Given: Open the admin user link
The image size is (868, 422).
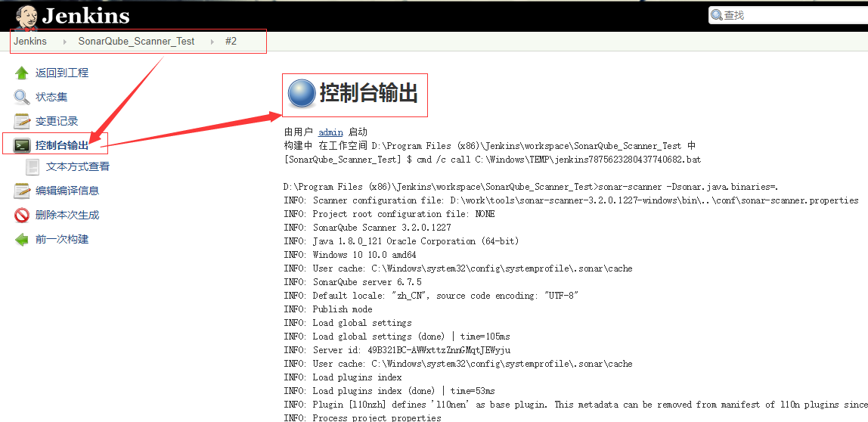Looking at the screenshot, I should (330, 132).
